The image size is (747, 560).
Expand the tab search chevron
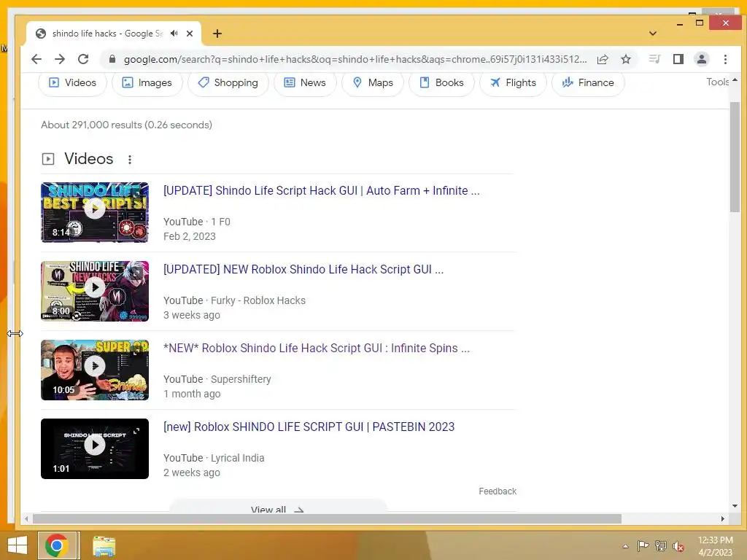[x=653, y=34]
